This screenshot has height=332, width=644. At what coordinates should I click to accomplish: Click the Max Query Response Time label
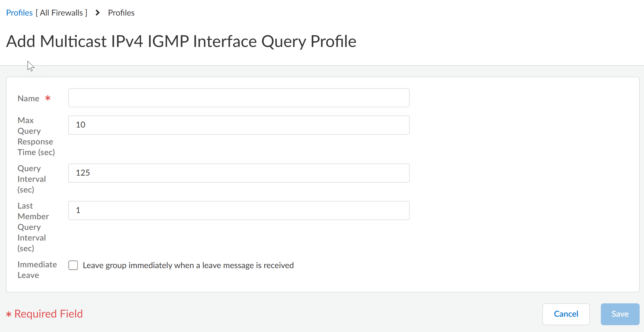(x=36, y=136)
